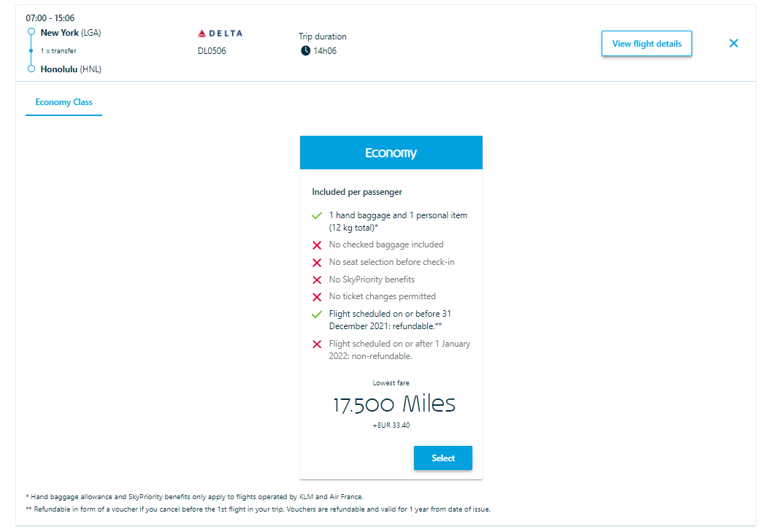Click the origin circle for New York
The width and height of the screenshot is (771, 532).
[x=30, y=32]
